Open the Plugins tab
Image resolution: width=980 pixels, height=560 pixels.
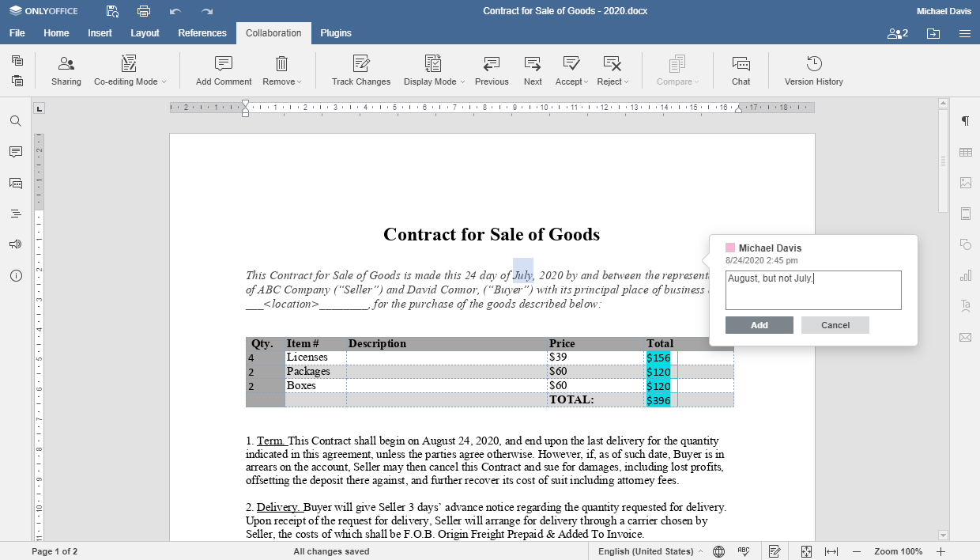pos(335,33)
